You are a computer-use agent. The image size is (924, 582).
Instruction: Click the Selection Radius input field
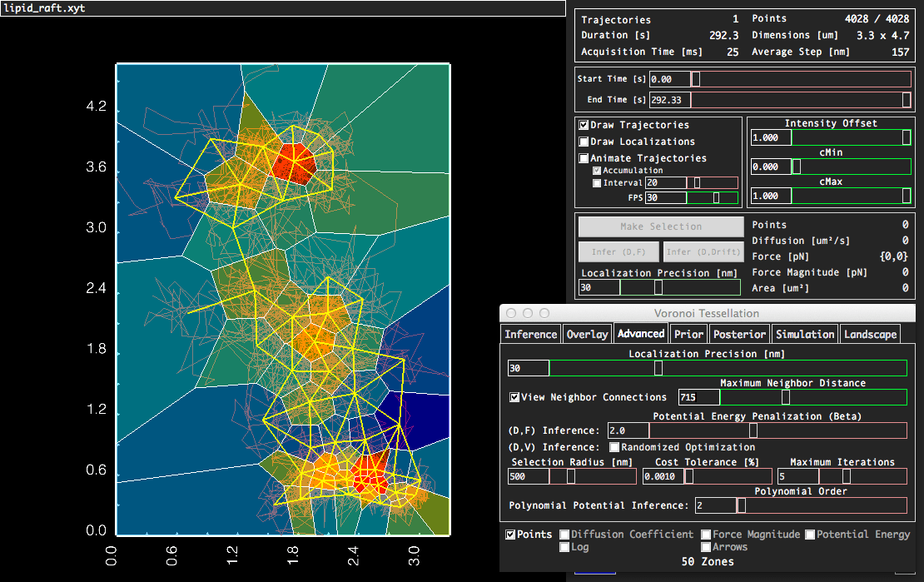[x=529, y=476]
